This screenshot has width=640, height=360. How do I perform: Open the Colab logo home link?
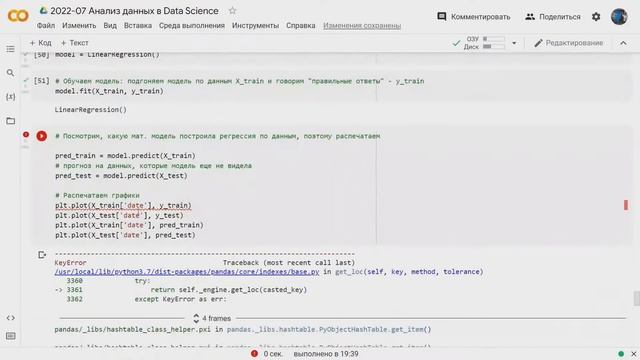[18, 16]
